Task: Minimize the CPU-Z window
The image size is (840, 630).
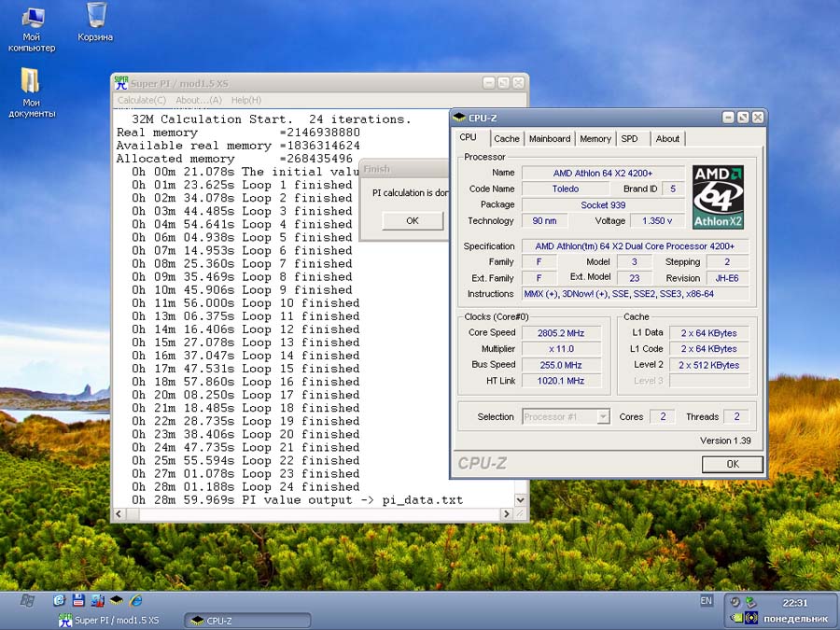Action: click(728, 118)
